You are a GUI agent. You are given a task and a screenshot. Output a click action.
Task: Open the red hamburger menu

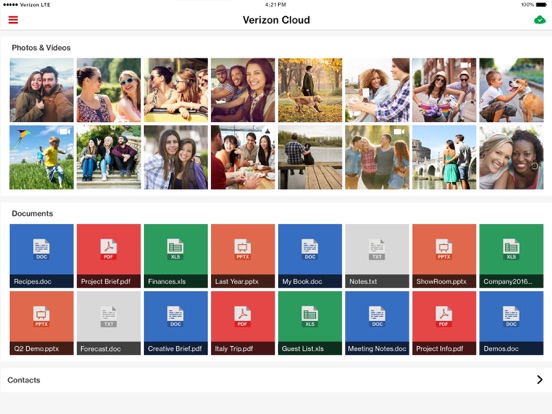click(x=13, y=20)
